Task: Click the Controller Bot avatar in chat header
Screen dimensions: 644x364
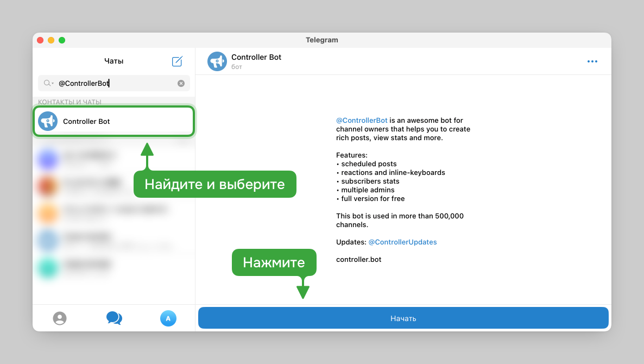Action: (217, 61)
